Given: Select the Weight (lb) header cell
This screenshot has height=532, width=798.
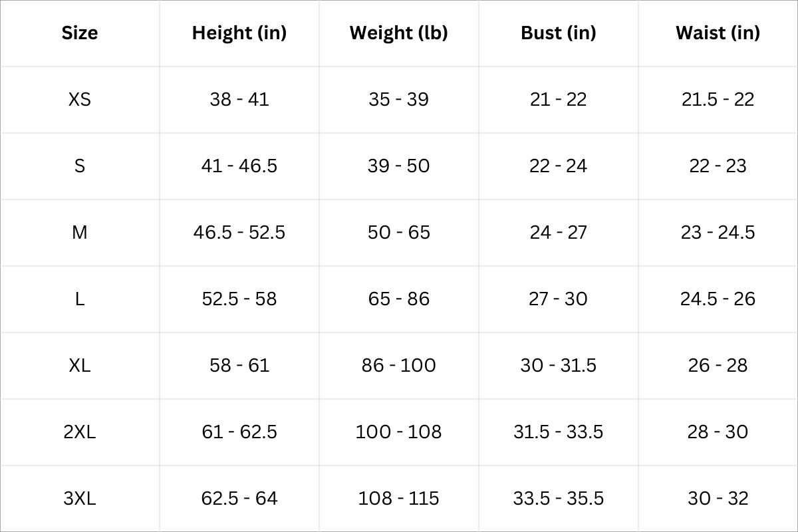Looking at the screenshot, I should [399, 33].
